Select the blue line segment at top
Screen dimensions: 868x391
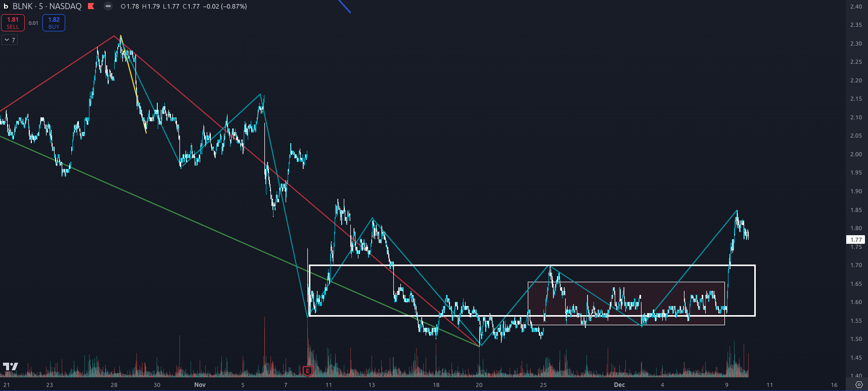(345, 7)
